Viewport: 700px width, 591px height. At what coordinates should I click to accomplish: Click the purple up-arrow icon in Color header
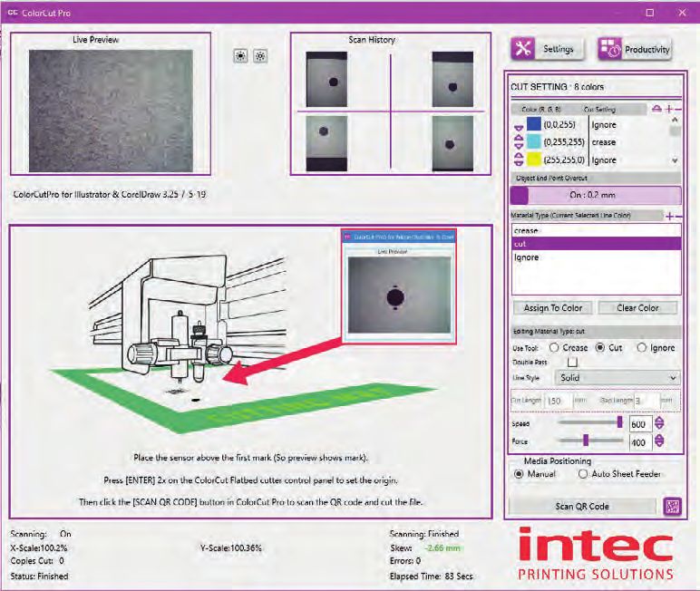pyautogui.click(x=656, y=109)
